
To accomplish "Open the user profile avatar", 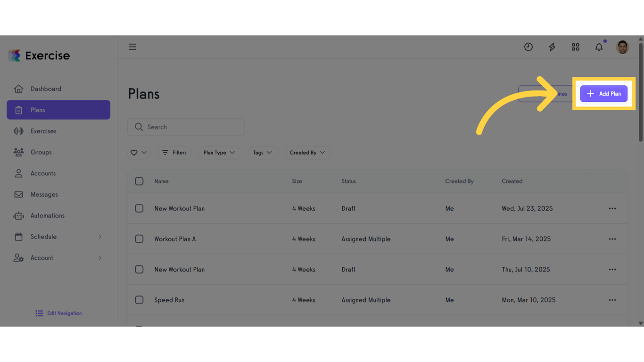I will pyautogui.click(x=622, y=47).
